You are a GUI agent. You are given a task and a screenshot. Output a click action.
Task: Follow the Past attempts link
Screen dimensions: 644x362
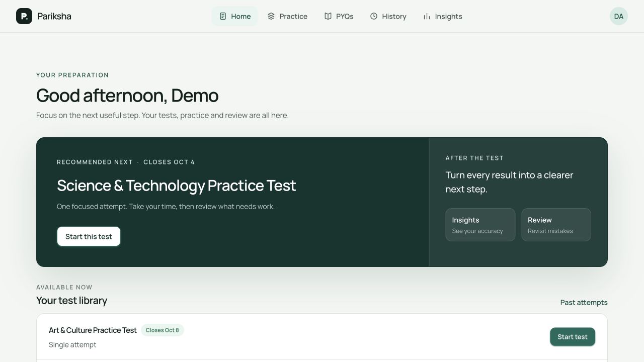pos(584,302)
